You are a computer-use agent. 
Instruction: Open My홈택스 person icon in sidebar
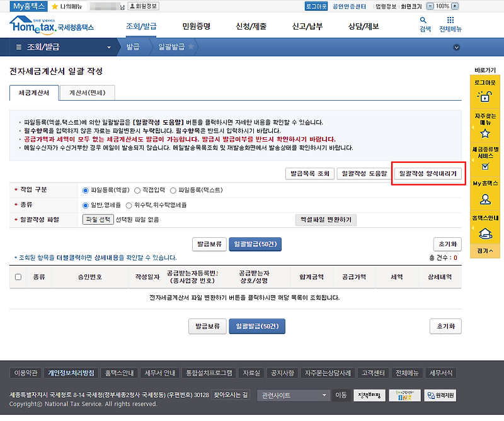485,199
